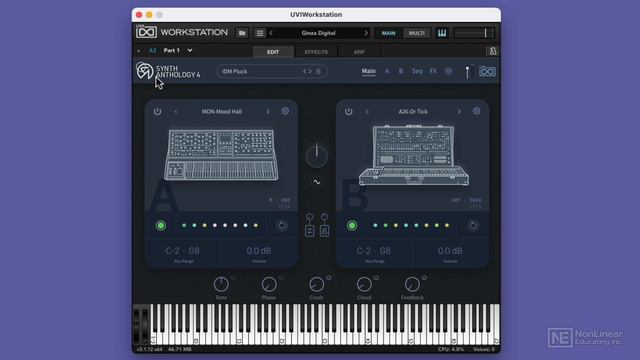The height and width of the screenshot is (360, 640).
Task: Open the file browser folder icon
Action: (x=242, y=33)
